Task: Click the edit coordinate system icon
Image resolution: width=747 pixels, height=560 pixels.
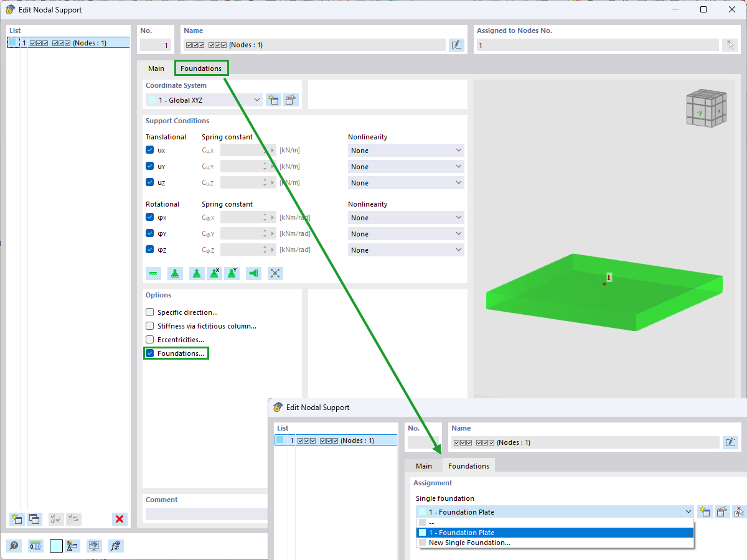Action: click(291, 100)
